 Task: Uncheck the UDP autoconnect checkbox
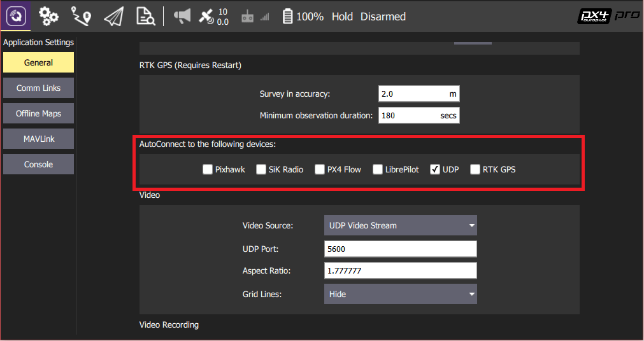click(x=435, y=169)
